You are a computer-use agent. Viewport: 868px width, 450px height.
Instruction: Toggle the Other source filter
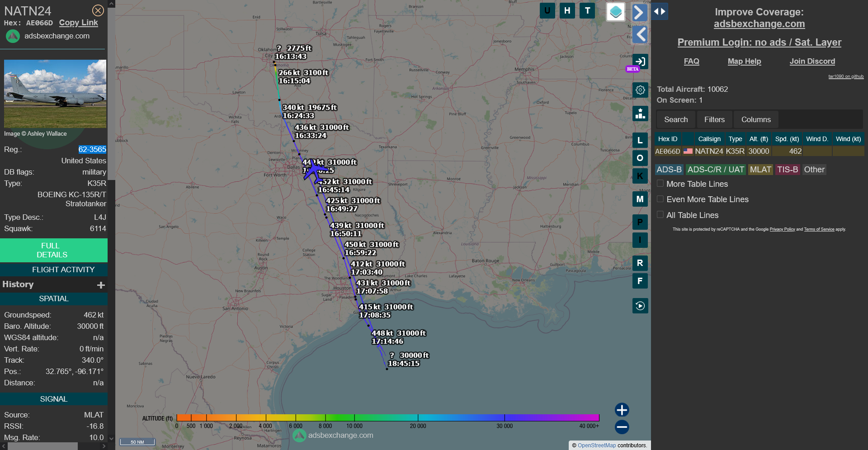(814, 170)
